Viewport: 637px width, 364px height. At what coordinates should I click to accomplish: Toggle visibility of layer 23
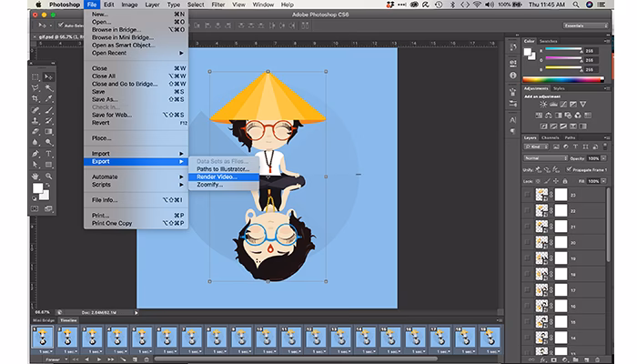[x=528, y=195]
